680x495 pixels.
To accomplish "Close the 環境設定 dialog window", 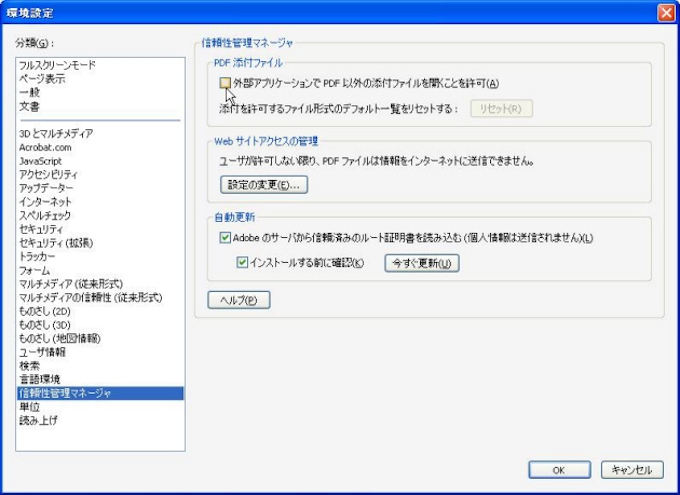I will point(665,12).
